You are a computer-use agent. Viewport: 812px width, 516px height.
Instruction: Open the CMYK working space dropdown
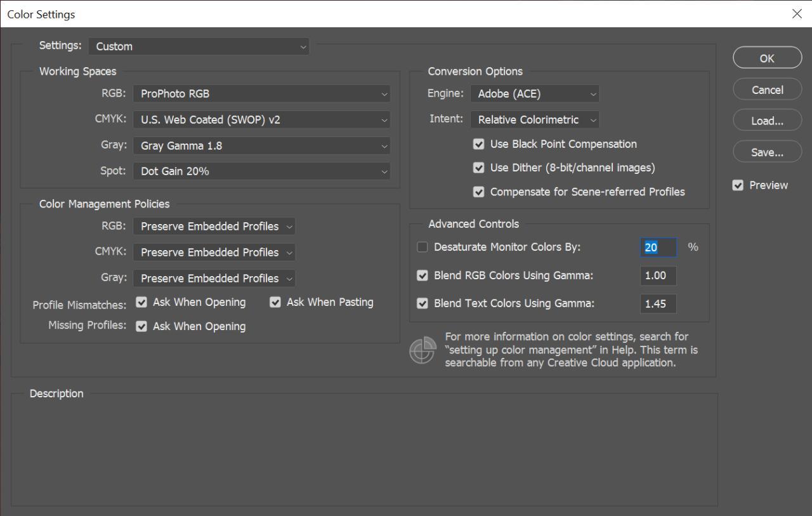pos(261,120)
